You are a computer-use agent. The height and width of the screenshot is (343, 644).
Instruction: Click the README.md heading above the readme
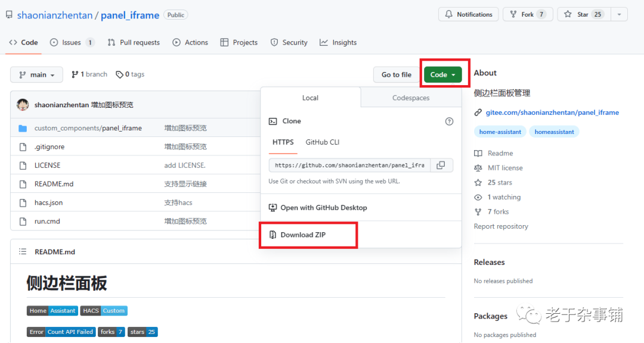pos(55,252)
